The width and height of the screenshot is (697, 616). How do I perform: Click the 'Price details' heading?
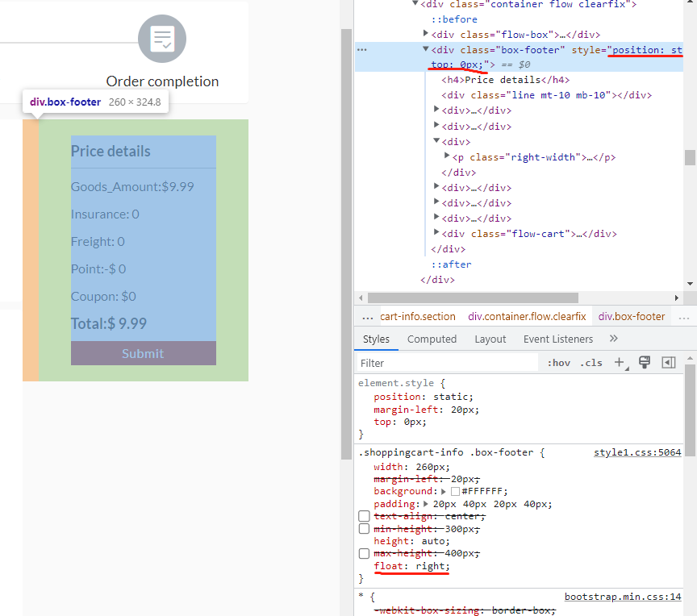click(x=111, y=151)
